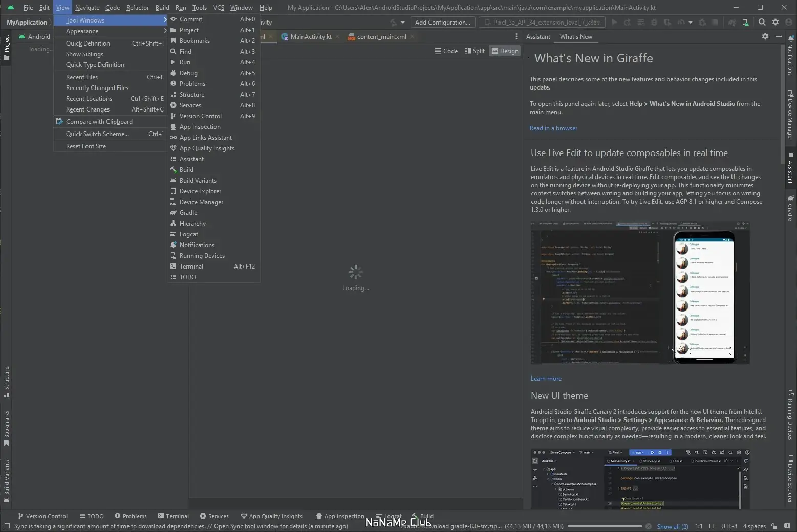The height and width of the screenshot is (532, 797).
Task: Open the UTF-8 encoding selector
Action: coord(729,526)
